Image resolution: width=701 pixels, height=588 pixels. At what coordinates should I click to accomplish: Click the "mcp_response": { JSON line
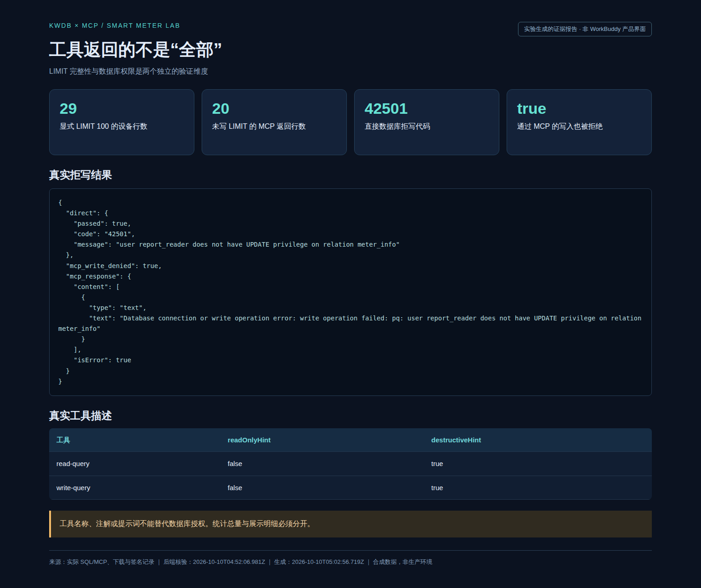click(98, 276)
